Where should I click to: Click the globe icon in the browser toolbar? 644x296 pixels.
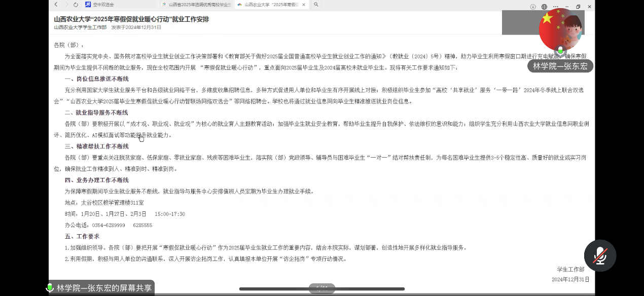[x=544, y=7]
